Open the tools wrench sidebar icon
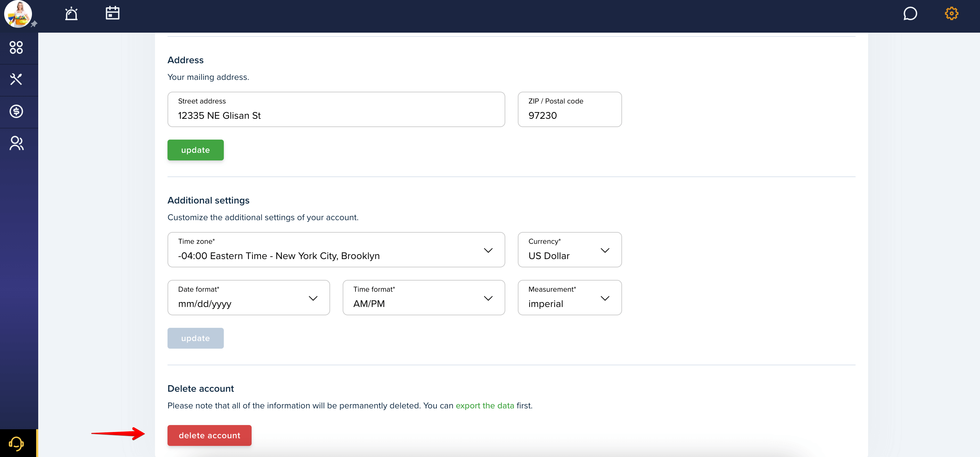980x457 pixels. coord(16,80)
